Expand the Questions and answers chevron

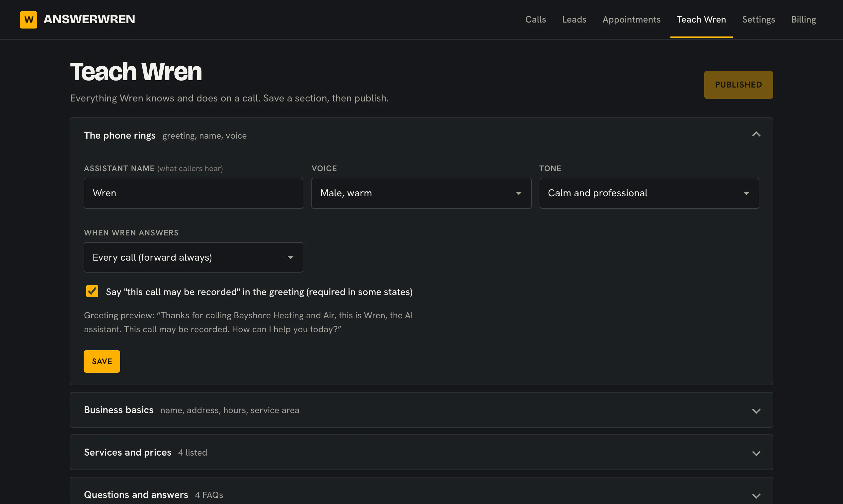(x=756, y=495)
